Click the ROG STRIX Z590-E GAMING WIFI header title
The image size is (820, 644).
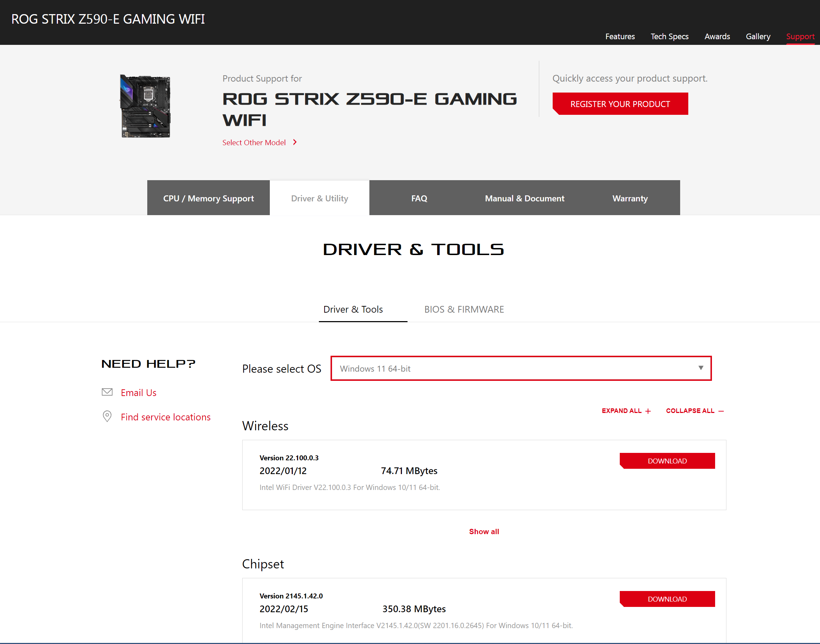coord(108,19)
